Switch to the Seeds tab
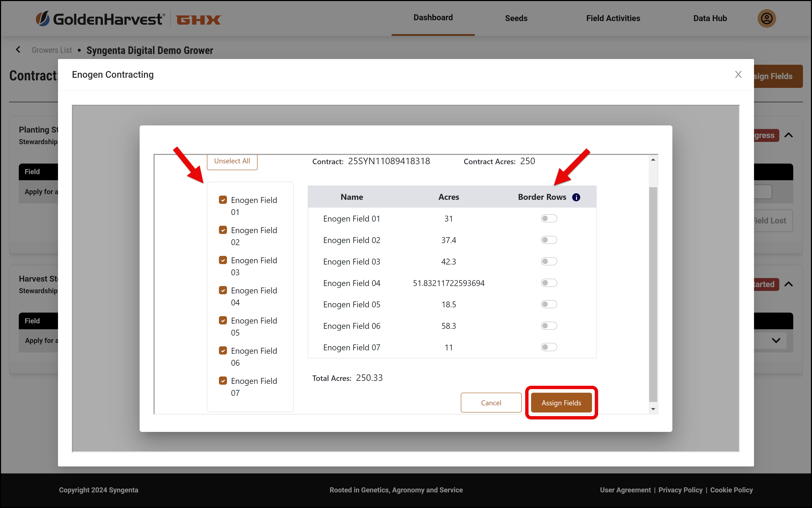This screenshot has width=812, height=508. (516, 19)
